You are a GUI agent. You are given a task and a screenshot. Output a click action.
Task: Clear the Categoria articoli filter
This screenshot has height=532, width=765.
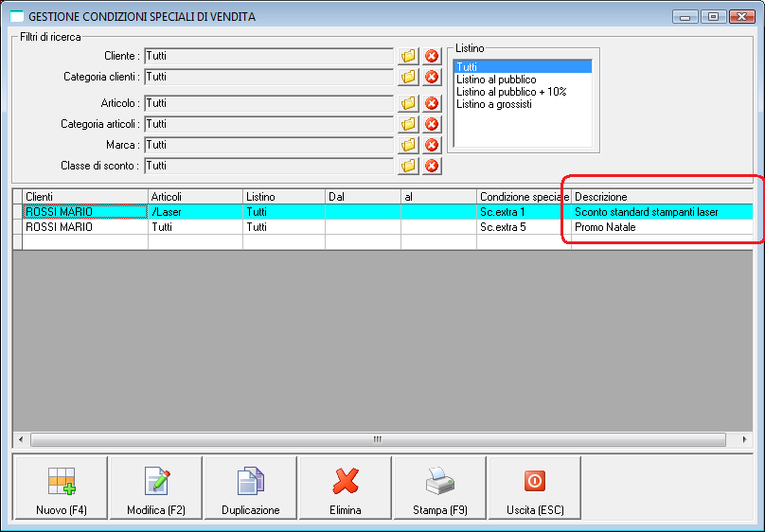pyautogui.click(x=432, y=124)
